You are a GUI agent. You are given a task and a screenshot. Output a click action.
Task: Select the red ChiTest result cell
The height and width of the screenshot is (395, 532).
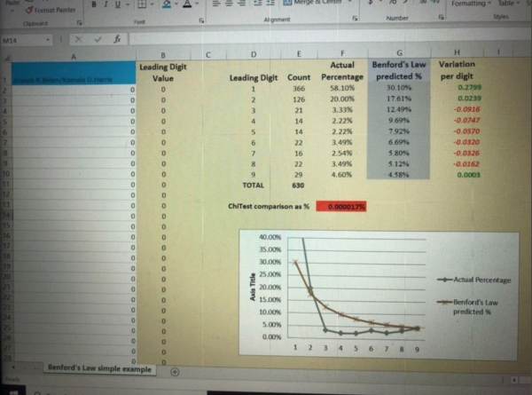[340, 206]
